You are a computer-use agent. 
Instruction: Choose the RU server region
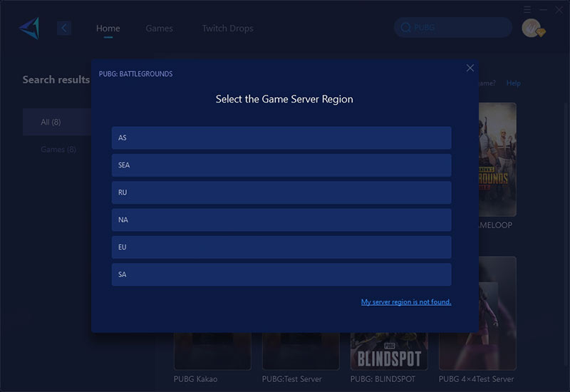coord(281,192)
